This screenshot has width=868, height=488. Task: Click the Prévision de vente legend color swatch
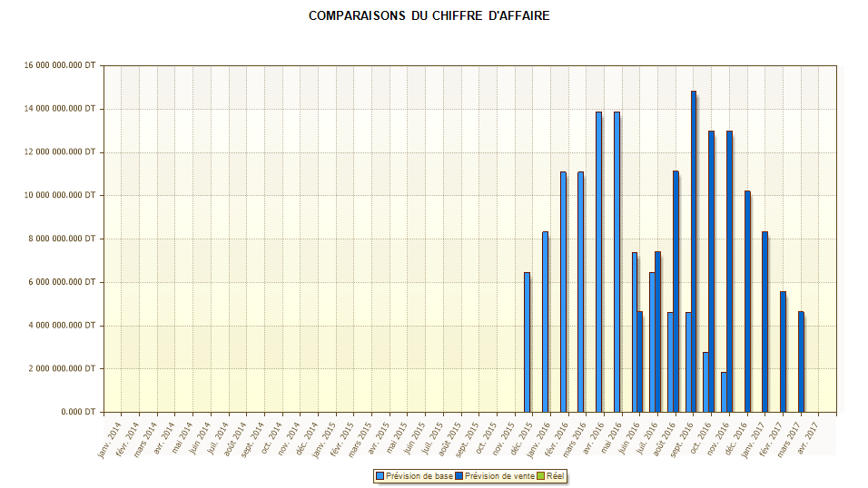[x=459, y=476]
